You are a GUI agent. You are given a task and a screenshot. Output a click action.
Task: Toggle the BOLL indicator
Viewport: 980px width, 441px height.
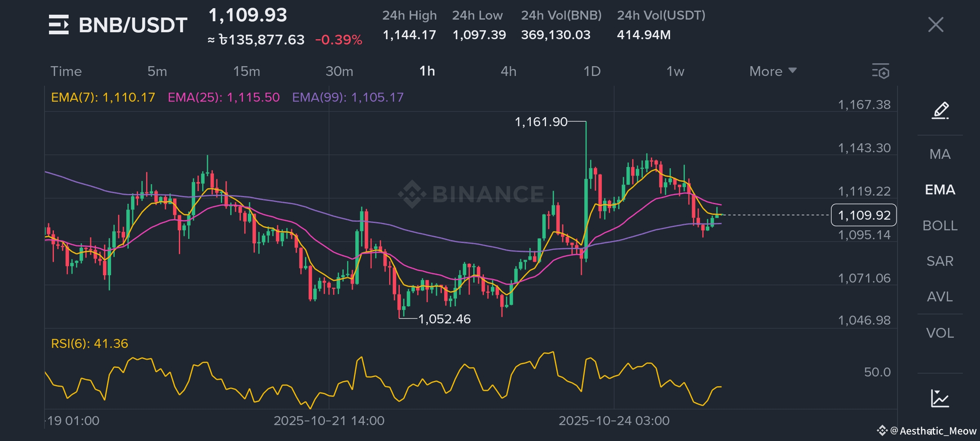(940, 225)
